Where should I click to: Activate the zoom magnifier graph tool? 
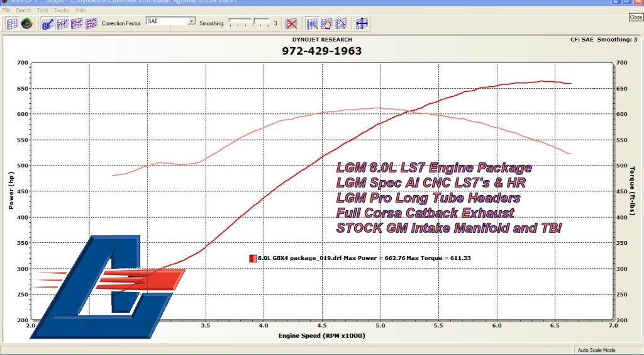(312, 24)
